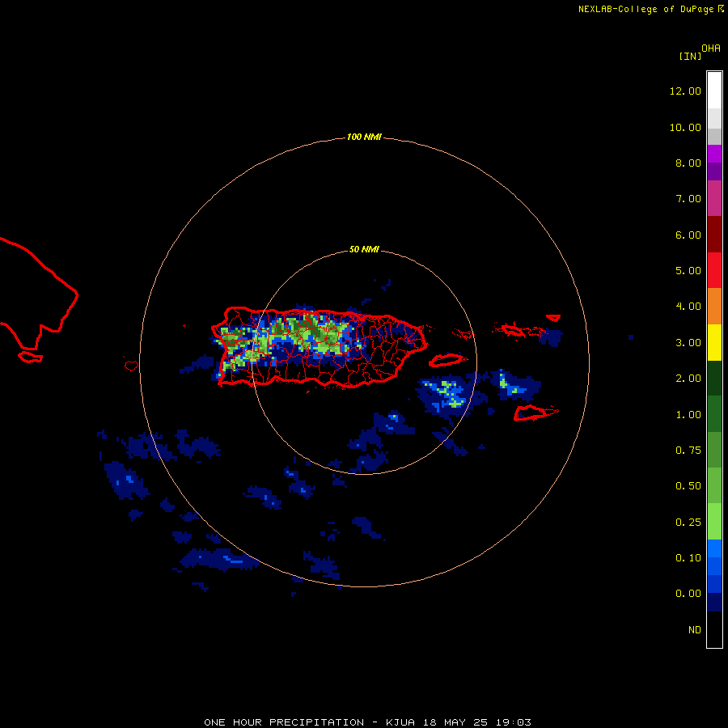Select the pink swatch beside 7.00
The width and height of the screenshot is (728, 728).
coord(714,198)
